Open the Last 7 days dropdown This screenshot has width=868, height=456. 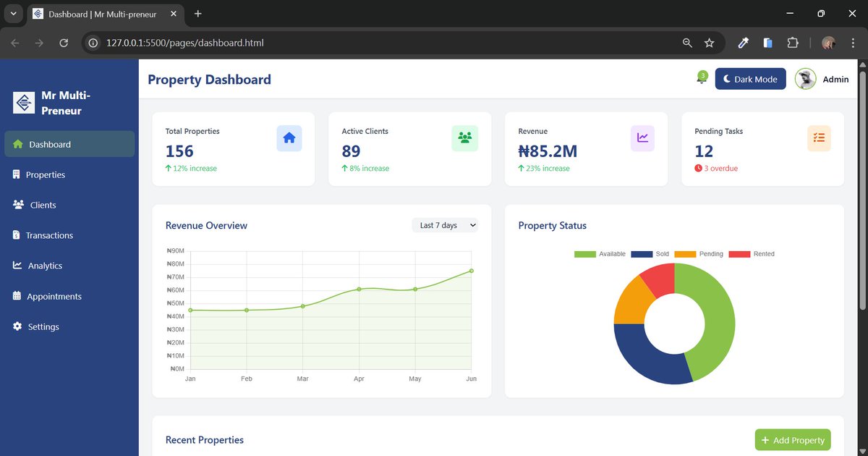pyautogui.click(x=445, y=225)
